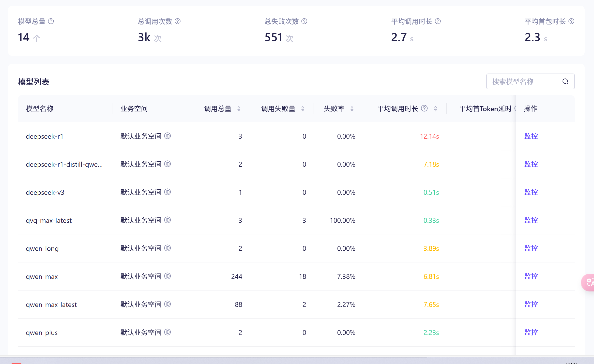The width and height of the screenshot is (594, 364).
Task: Click help icon next to 总调用次数
Action: [x=178, y=21]
